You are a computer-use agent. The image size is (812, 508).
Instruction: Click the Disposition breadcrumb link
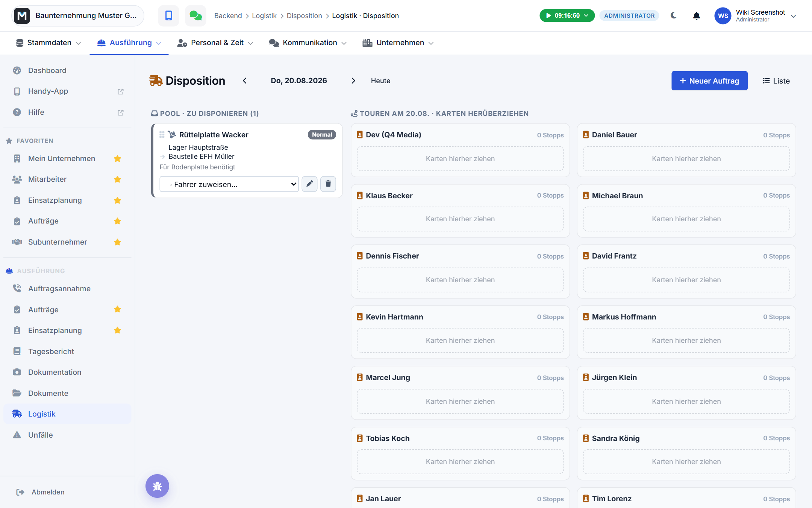[x=304, y=16]
